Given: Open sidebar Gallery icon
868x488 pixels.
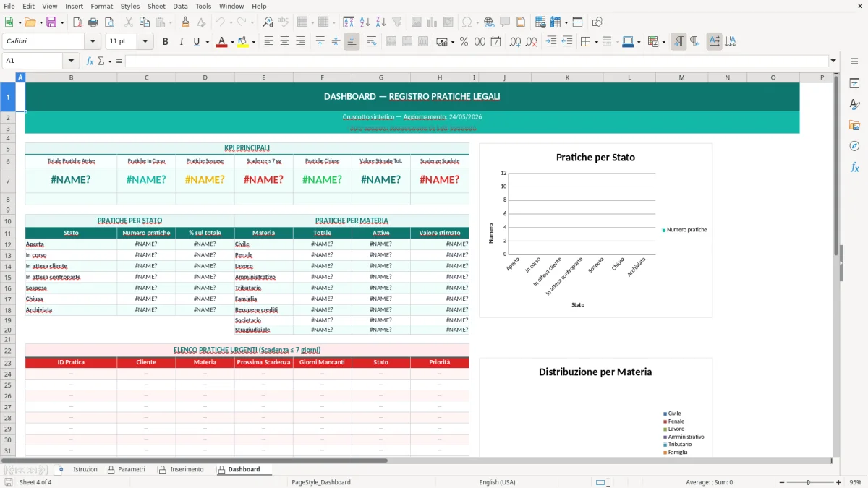Looking at the screenshot, I should point(854,125).
